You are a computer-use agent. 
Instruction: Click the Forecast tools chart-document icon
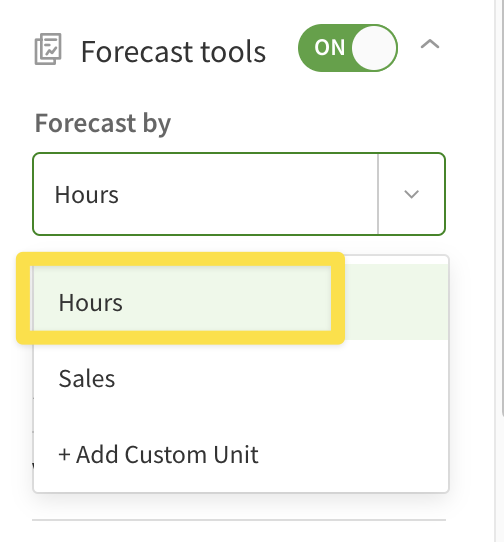point(48,49)
